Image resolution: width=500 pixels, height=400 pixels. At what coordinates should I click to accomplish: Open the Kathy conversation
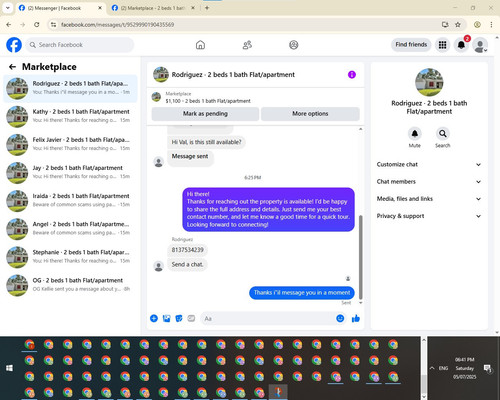coord(70,116)
